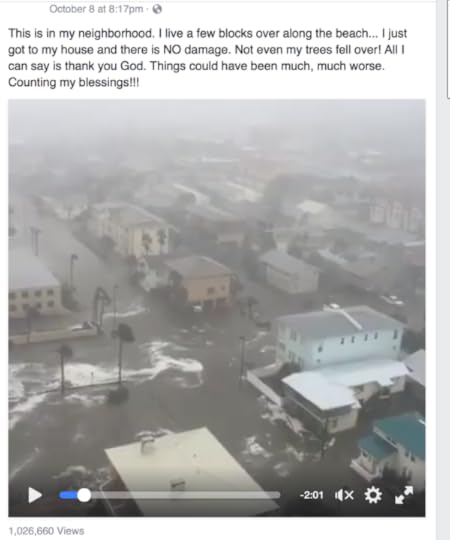Click the globe Public privacy icon
The height and width of the screenshot is (540, 450).
[x=157, y=9]
